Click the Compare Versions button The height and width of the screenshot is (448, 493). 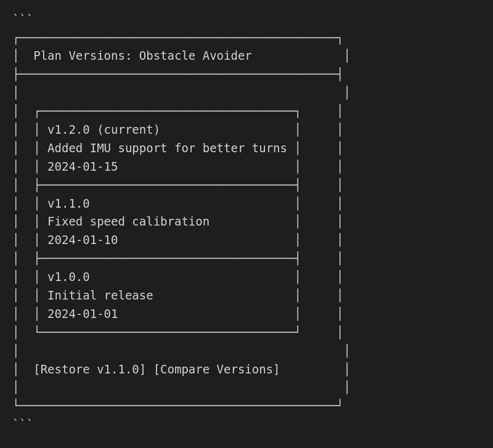click(216, 370)
